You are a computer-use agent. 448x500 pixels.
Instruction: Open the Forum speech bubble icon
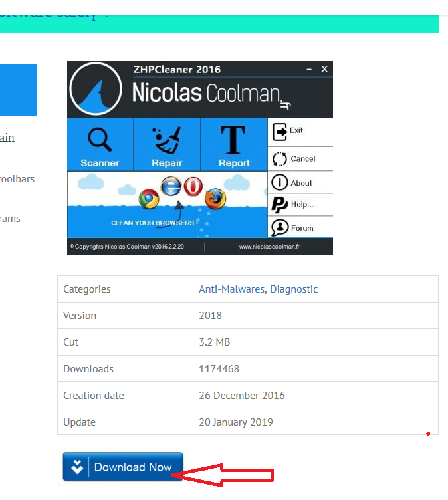[280, 227]
